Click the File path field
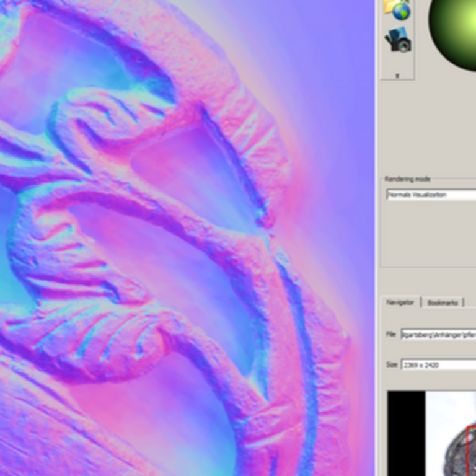Viewport: 476px width, 476px height. tap(438, 335)
